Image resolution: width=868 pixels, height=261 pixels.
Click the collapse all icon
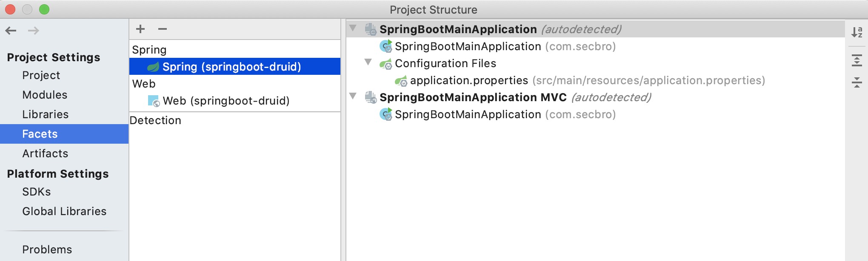pos(857,82)
